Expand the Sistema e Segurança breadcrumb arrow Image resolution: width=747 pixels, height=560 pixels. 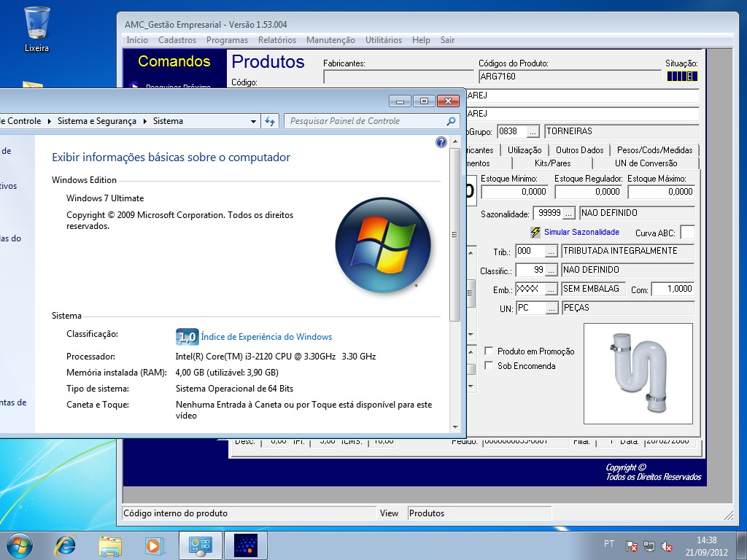tap(145, 122)
